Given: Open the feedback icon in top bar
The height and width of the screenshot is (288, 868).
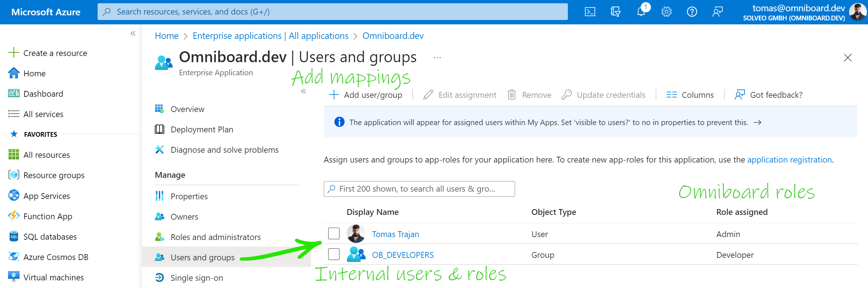Looking at the screenshot, I should pos(717,12).
